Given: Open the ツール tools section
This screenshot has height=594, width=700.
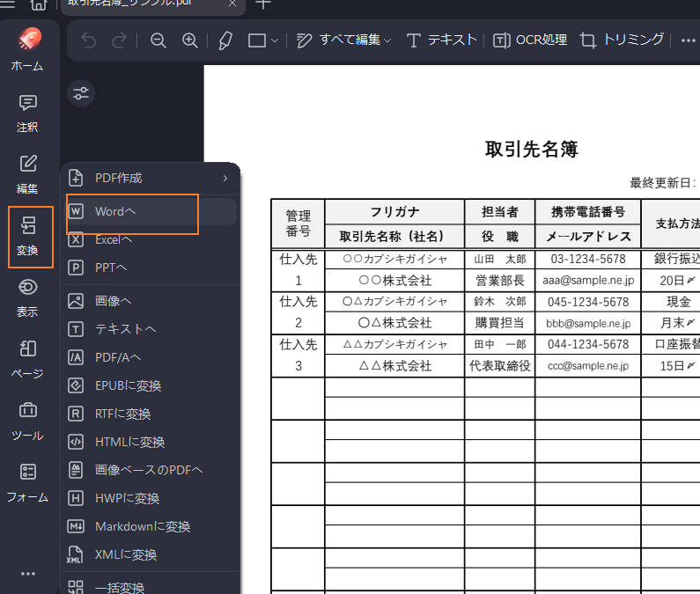Looking at the screenshot, I should pyautogui.click(x=27, y=422).
